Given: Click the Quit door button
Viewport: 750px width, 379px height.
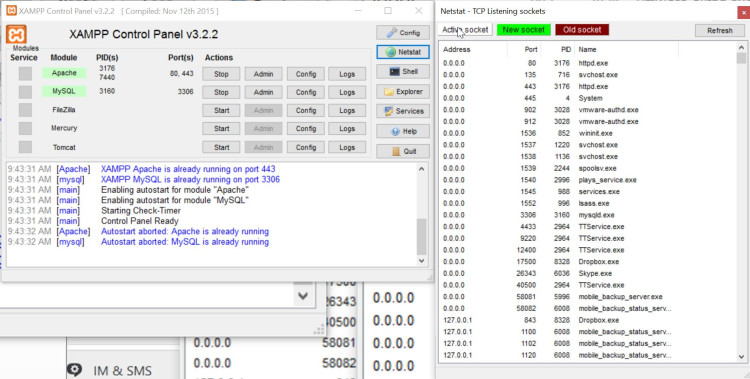Looking at the screenshot, I should [x=403, y=151].
